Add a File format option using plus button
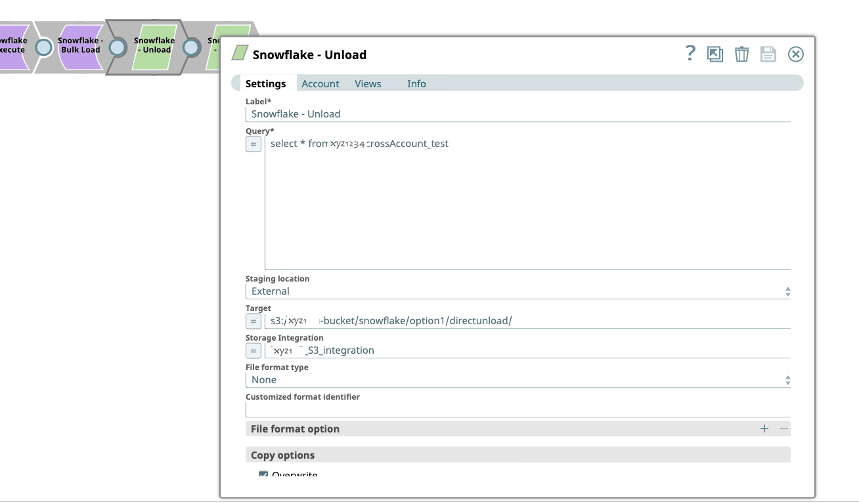859x504 pixels. click(x=764, y=428)
